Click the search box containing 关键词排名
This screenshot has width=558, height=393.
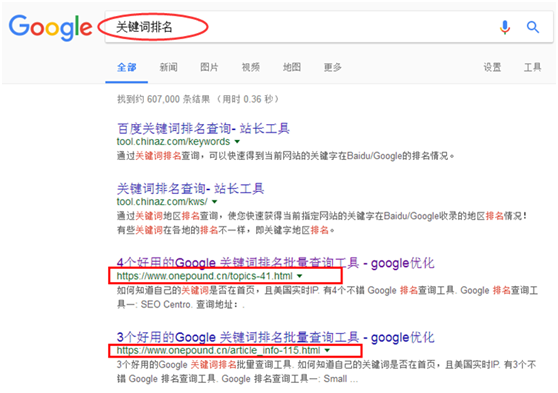click(x=329, y=27)
